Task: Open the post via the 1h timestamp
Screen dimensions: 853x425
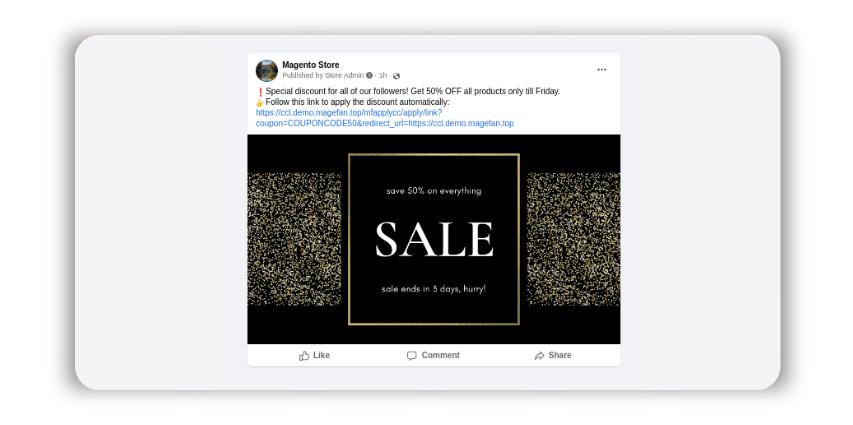Action: click(x=383, y=76)
